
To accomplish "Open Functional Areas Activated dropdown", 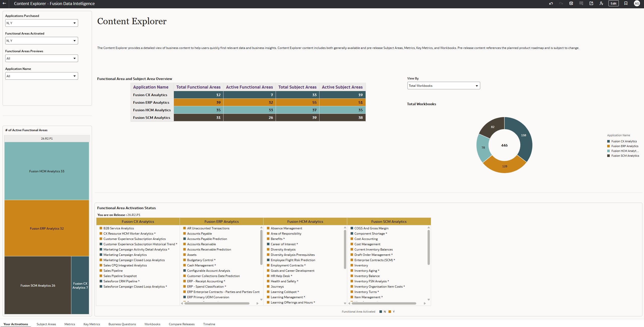I will click(42, 41).
